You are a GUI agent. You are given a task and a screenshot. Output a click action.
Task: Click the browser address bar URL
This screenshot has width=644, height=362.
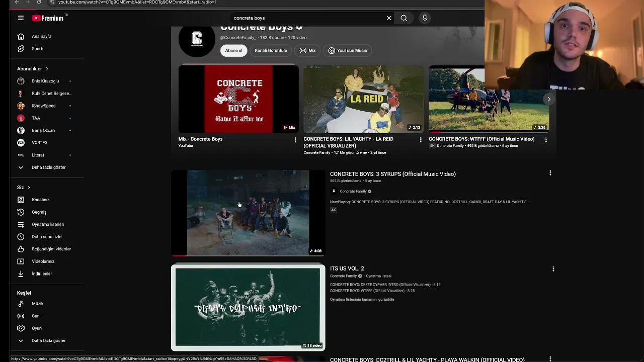(137, 2)
